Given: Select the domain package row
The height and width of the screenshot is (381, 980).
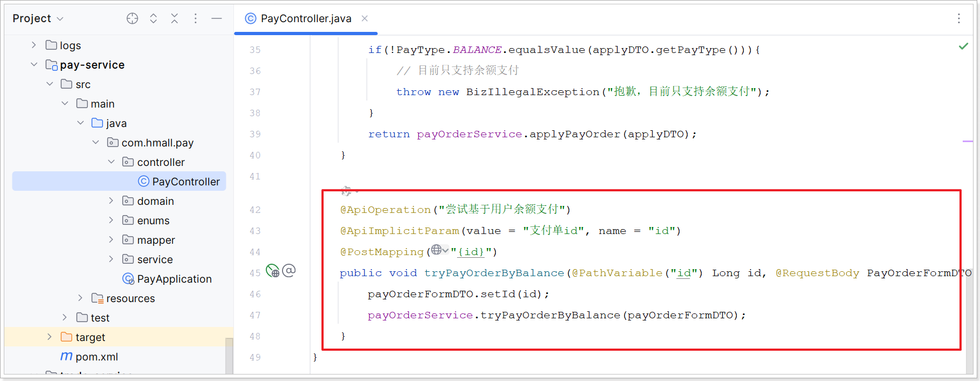Looking at the screenshot, I should tap(119, 201).
